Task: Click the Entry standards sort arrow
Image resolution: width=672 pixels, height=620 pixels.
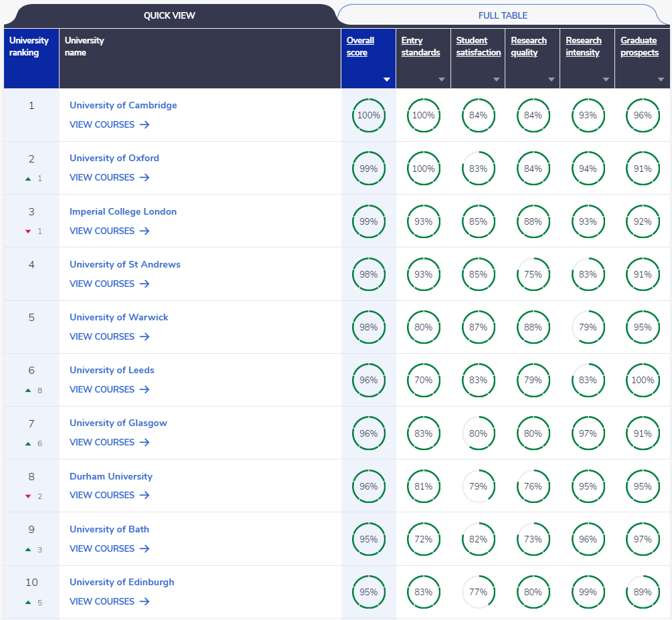Action: [442, 79]
